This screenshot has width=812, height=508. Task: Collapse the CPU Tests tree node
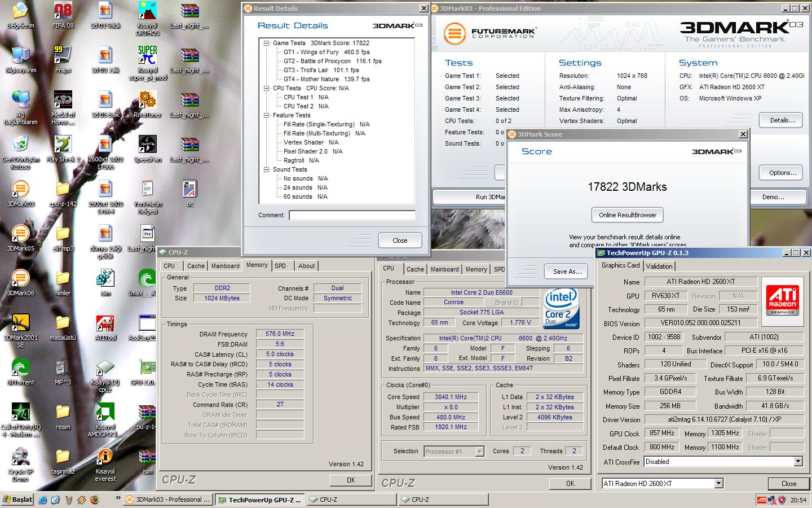pos(267,88)
